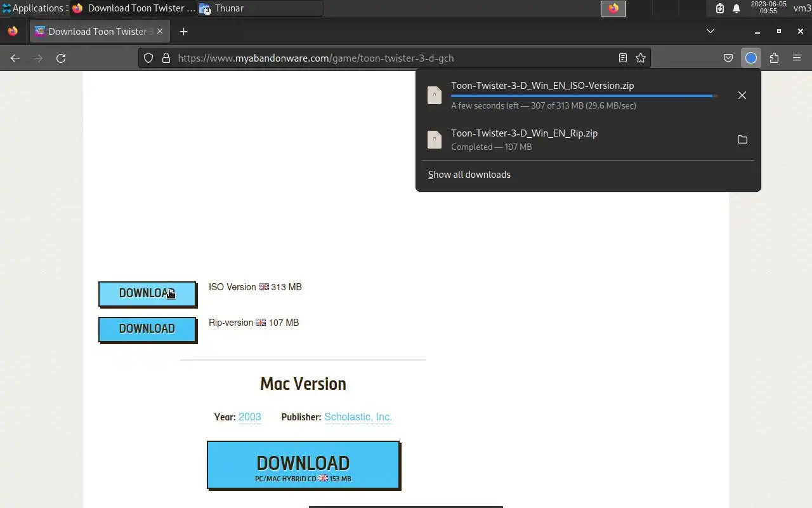Screen dimensions: 812x508
Task: Open a new browser tab
Action: 183,31
